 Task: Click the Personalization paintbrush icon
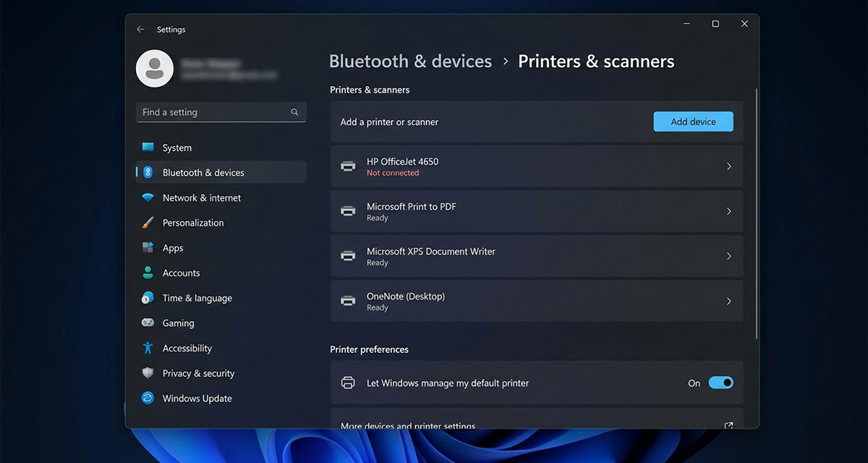148,223
